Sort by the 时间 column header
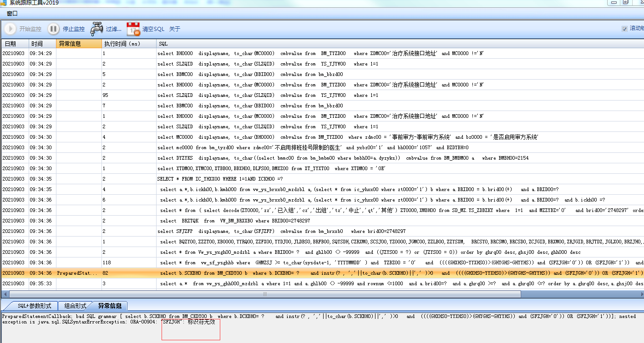The height and width of the screenshot is (343, 644). pos(42,44)
